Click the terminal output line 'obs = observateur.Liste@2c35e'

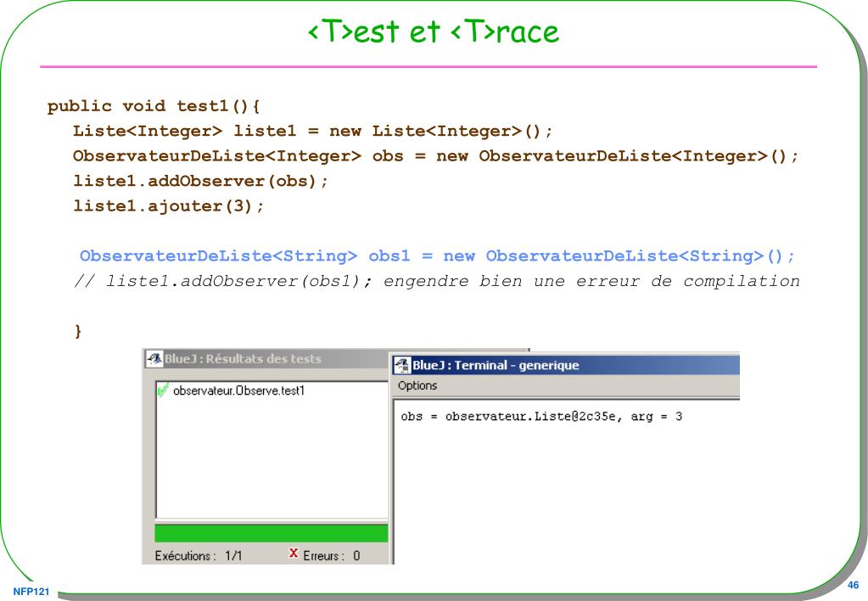point(541,417)
